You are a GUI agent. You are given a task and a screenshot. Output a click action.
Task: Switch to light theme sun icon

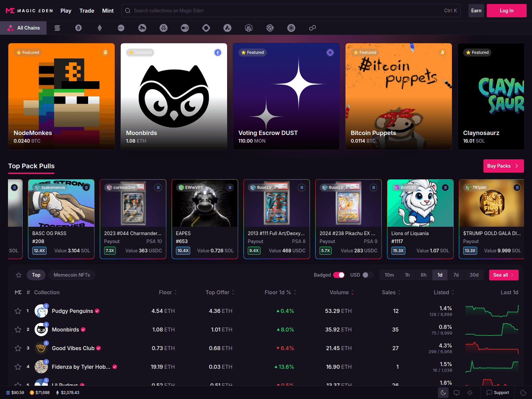[x=470, y=393]
